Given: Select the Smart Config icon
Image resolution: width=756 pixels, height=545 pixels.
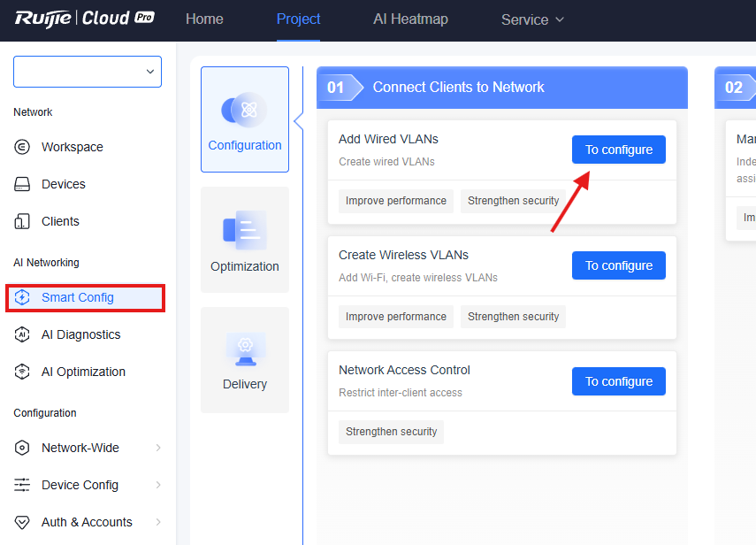Looking at the screenshot, I should tap(23, 297).
